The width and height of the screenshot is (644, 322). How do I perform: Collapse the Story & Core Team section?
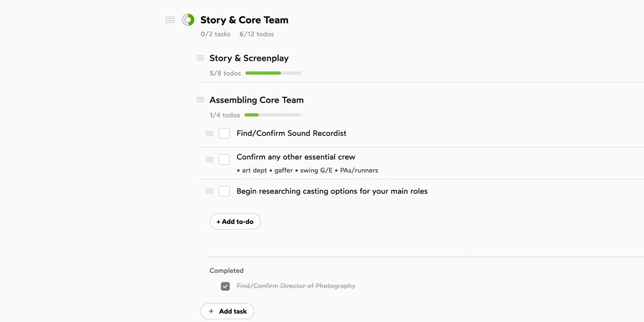(x=244, y=20)
